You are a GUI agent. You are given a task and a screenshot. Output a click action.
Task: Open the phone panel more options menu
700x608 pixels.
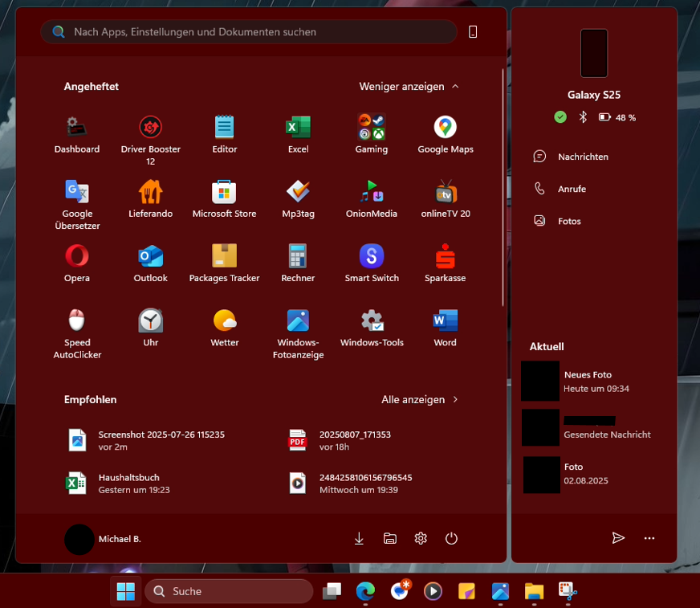pyautogui.click(x=649, y=538)
